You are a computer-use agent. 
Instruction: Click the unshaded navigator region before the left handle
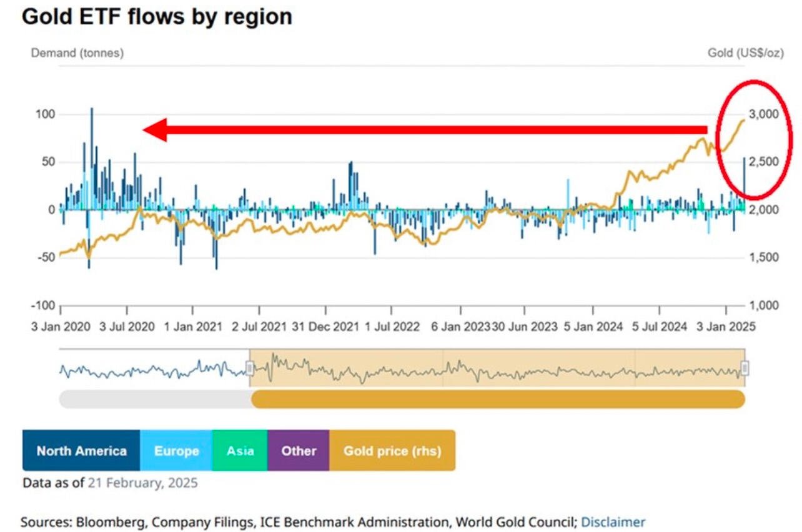(154, 368)
